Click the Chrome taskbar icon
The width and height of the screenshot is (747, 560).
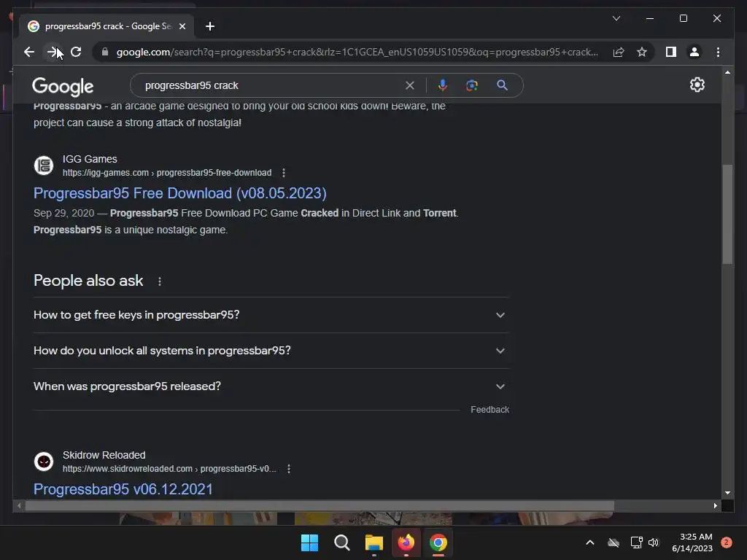(x=438, y=542)
